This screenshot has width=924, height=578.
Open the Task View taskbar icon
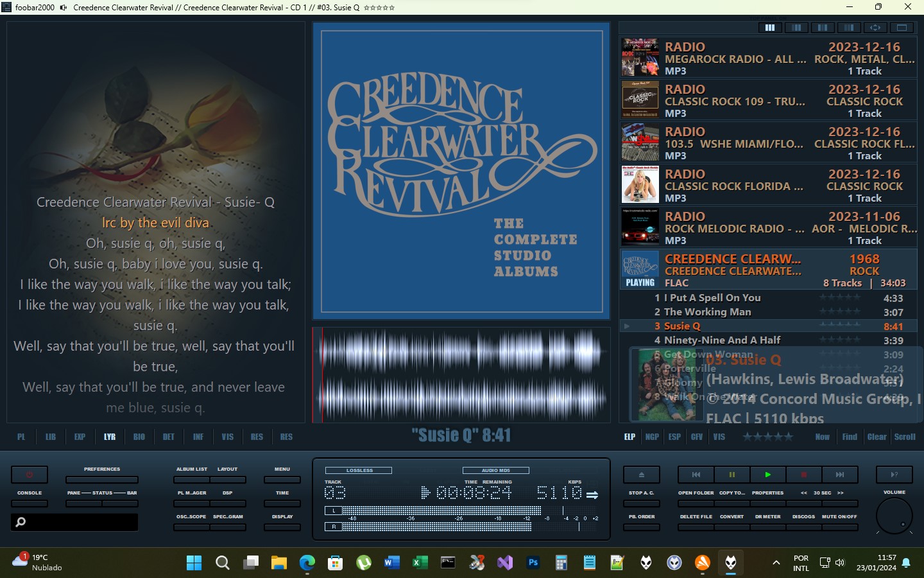[x=250, y=563]
